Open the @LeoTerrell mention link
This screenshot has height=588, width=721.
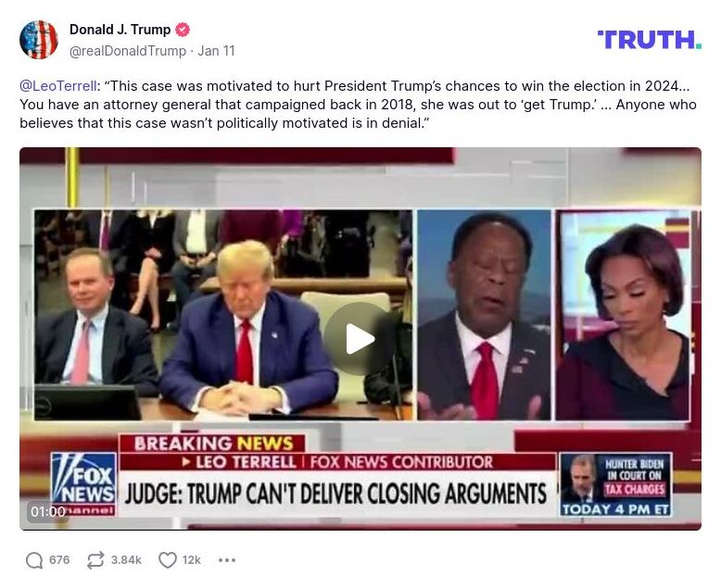click(x=58, y=86)
